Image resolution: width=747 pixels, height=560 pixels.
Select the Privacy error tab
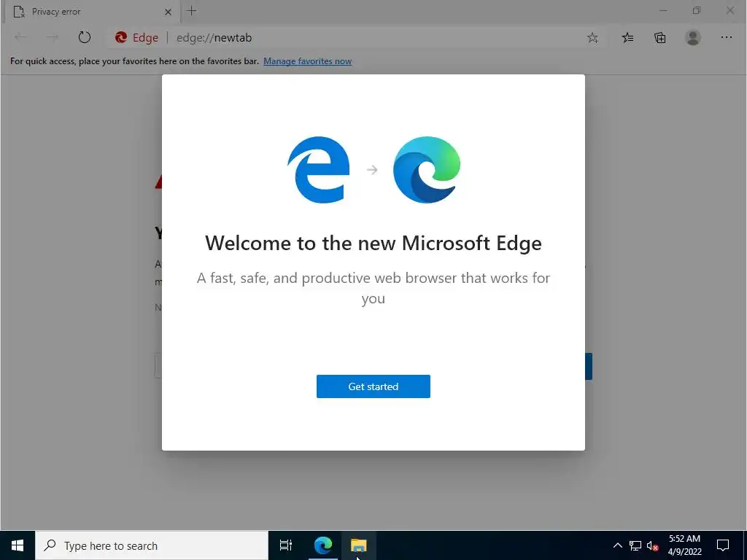[93, 12]
